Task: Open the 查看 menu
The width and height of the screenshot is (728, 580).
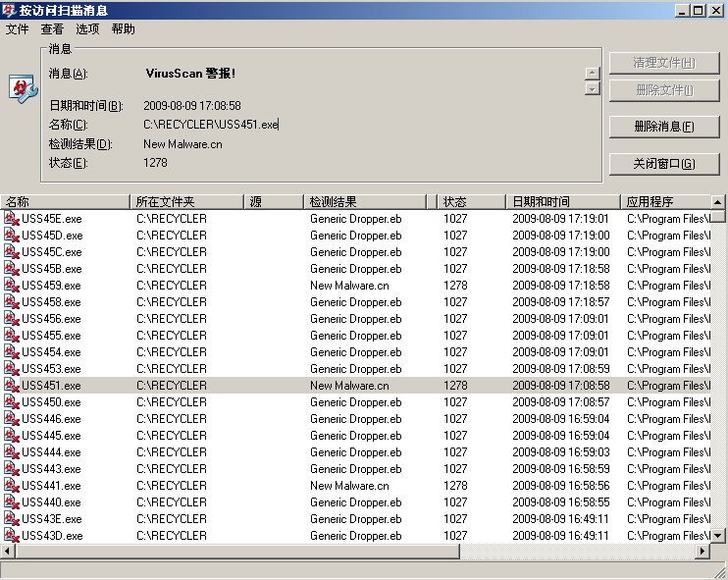Action: [x=52, y=29]
